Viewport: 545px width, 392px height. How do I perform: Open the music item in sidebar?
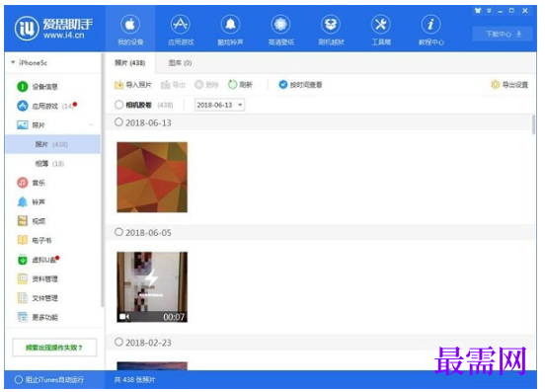pyautogui.click(x=32, y=183)
